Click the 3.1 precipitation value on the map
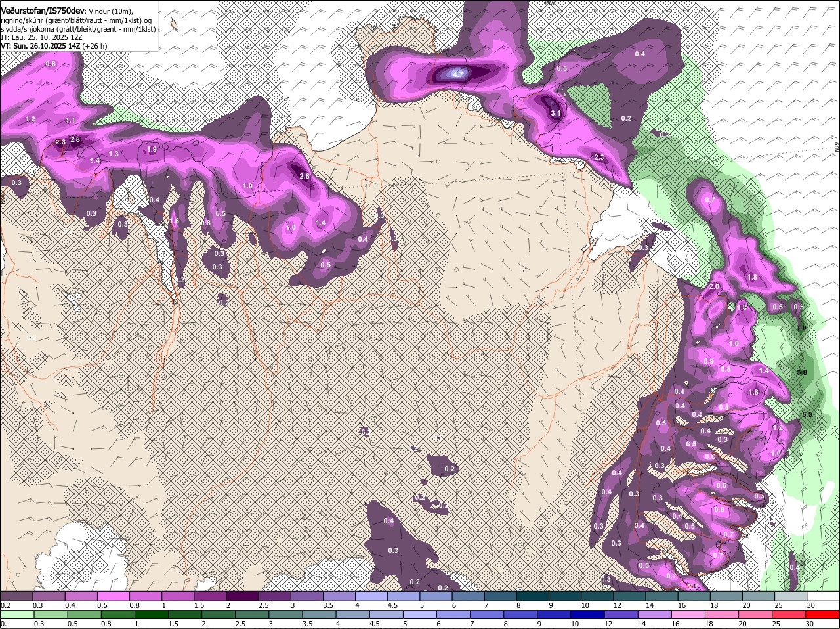This screenshot has height=629, width=840. 555,114
